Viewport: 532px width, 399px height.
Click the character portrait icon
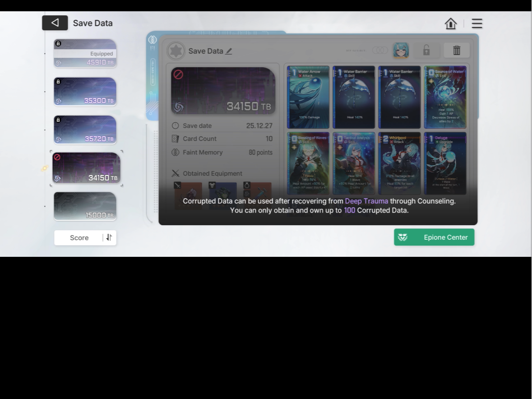(401, 51)
